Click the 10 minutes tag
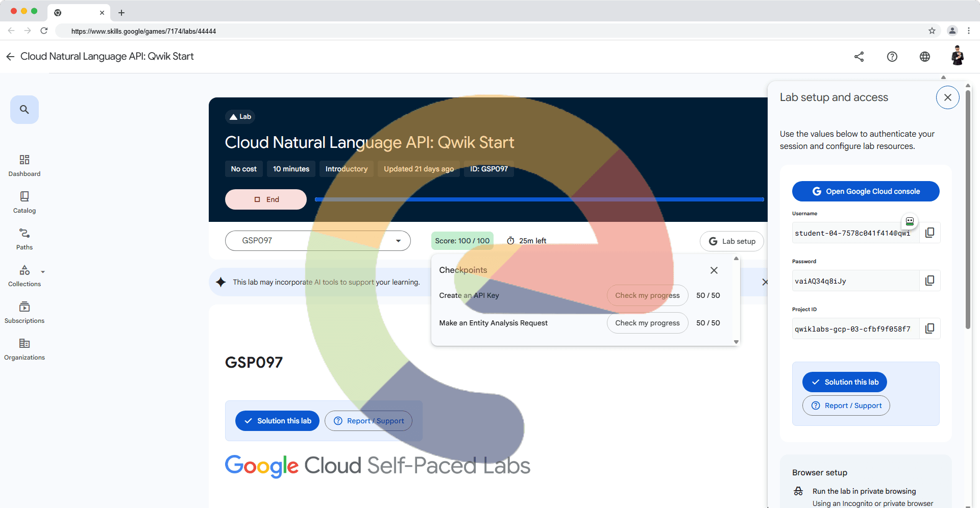Screen dimensions: 980x508 pyautogui.click(x=291, y=169)
